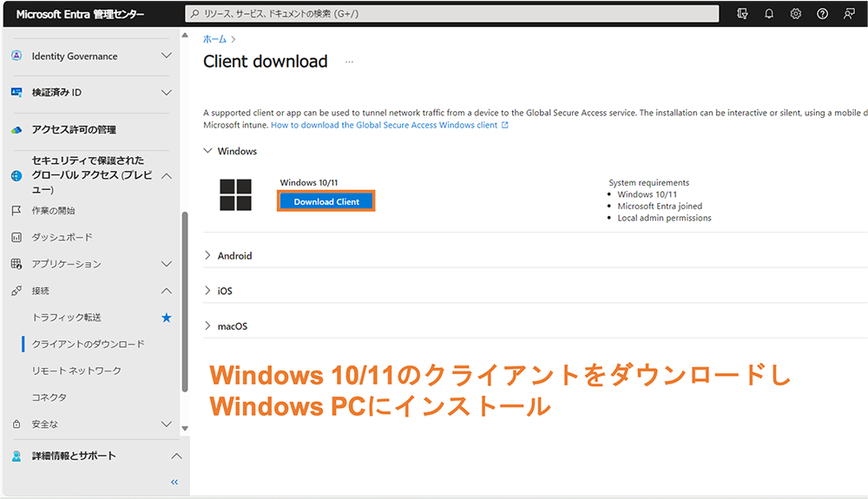Click the search magnifier icon
Screen dimensions: 868x499
click(x=194, y=14)
